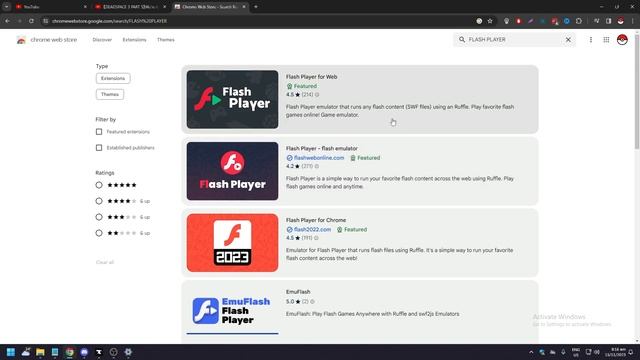Open the Flash Player for Web thumbnail

232,99
